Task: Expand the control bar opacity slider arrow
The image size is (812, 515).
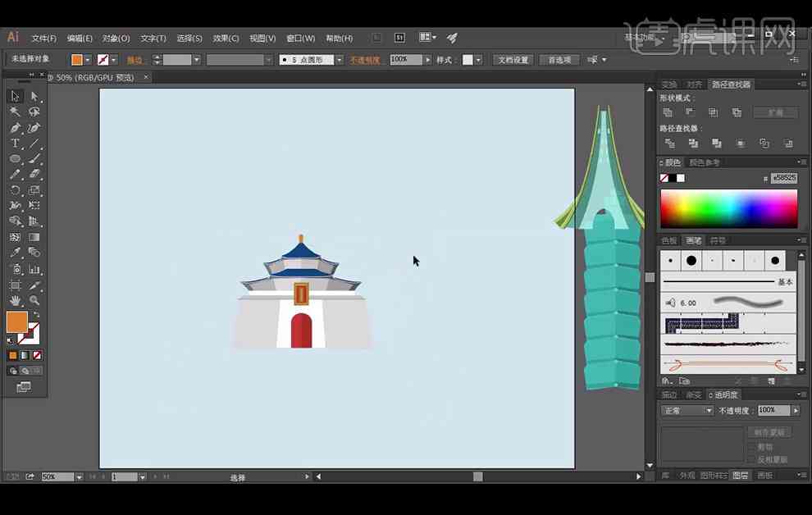Action: pyautogui.click(x=428, y=60)
